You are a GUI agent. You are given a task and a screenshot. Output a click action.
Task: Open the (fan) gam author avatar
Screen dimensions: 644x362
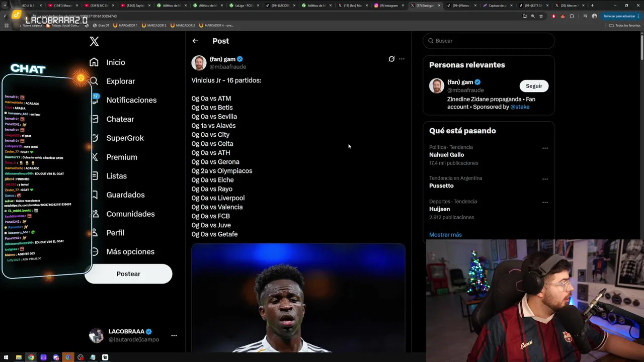[x=199, y=63]
